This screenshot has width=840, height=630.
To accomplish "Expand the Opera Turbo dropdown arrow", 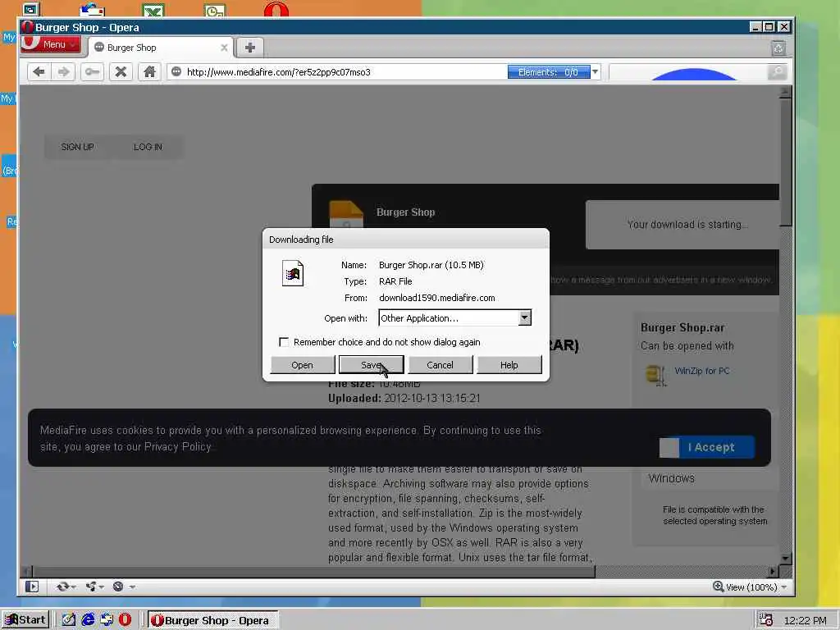I will pos(132,587).
